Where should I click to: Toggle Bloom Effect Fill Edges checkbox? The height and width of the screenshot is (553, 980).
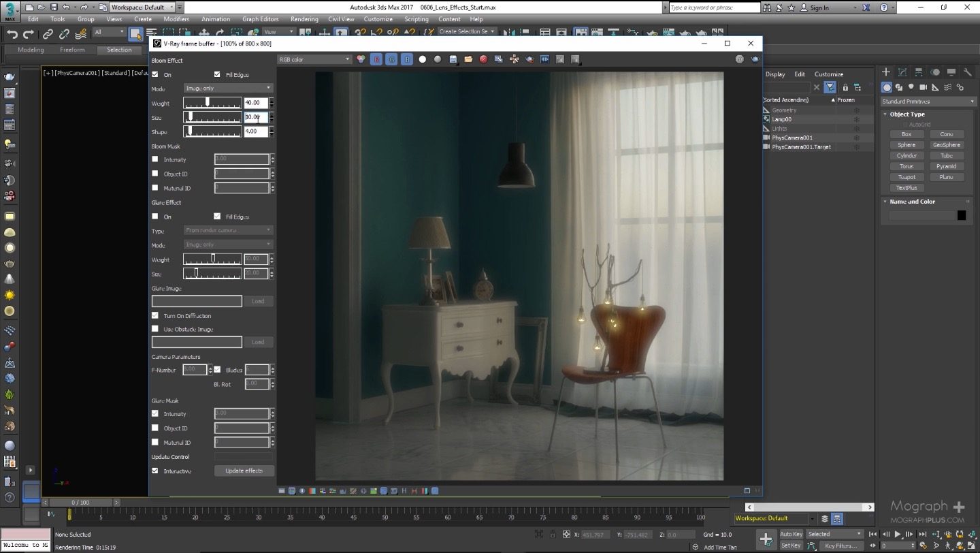pos(217,74)
